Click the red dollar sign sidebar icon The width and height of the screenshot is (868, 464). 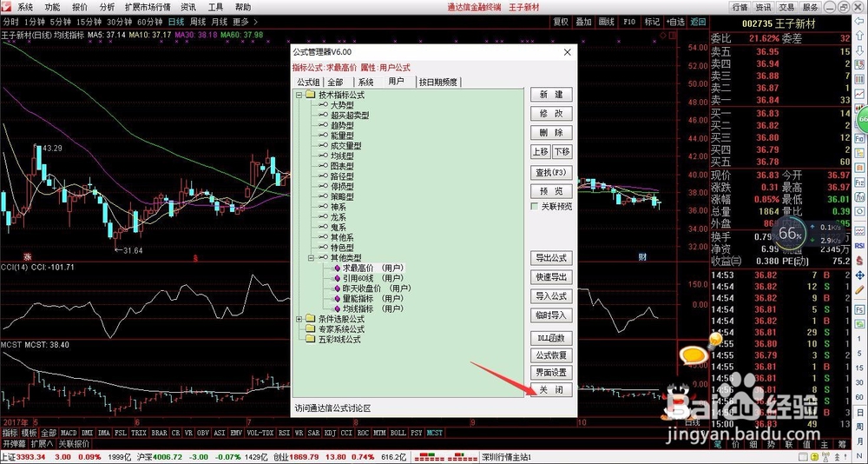(x=859, y=260)
